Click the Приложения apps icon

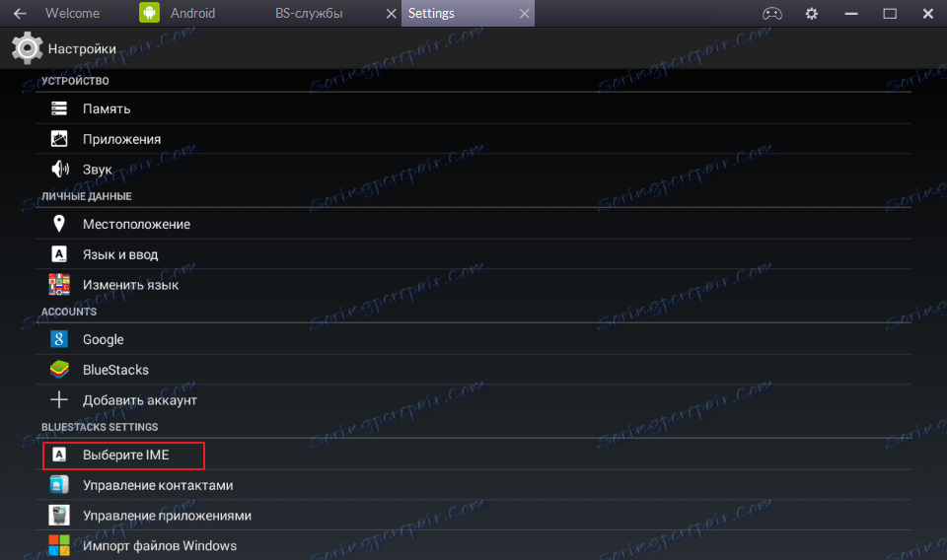coord(59,138)
